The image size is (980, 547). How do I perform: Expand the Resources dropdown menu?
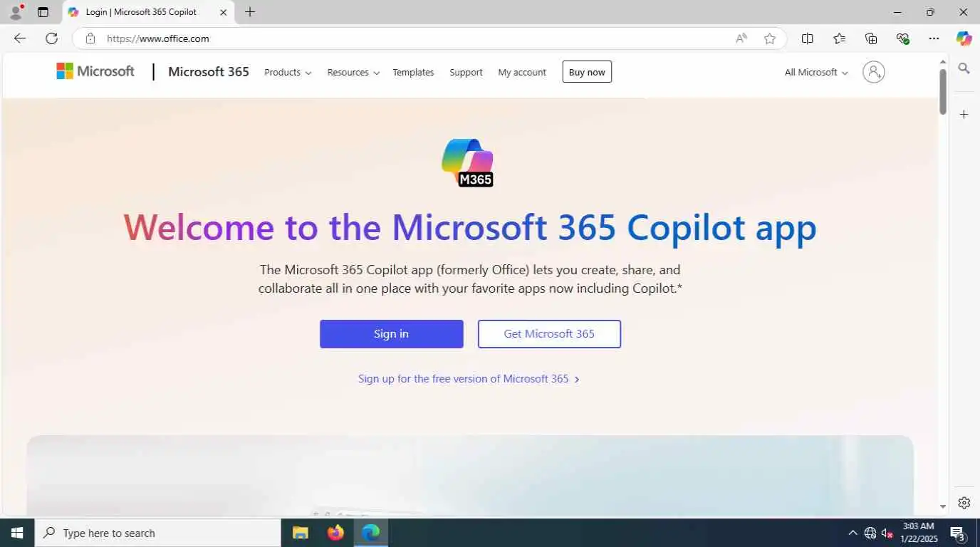click(x=353, y=72)
